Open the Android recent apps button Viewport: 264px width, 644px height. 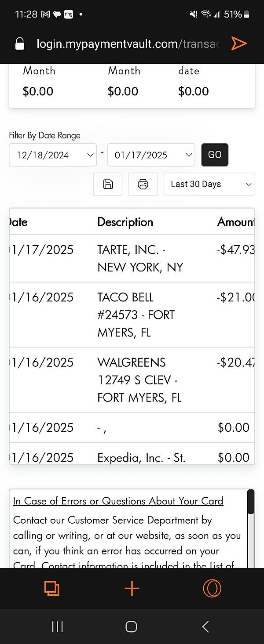point(58,626)
